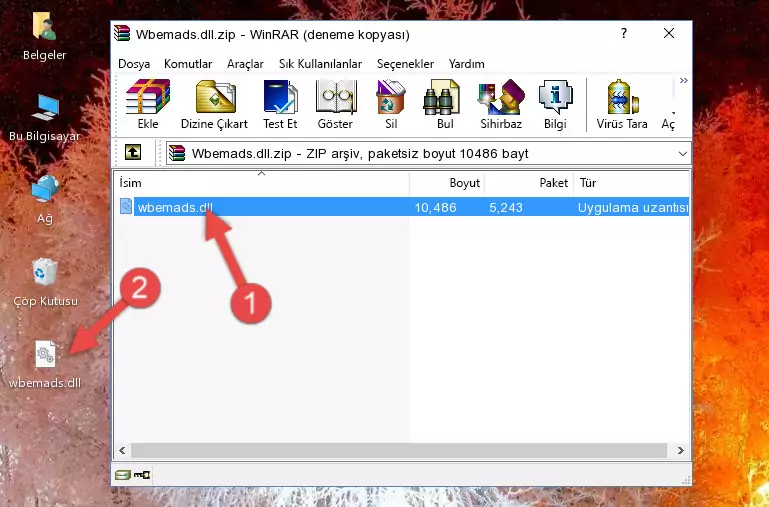Expand the toolbar overflow chevron

point(684,80)
